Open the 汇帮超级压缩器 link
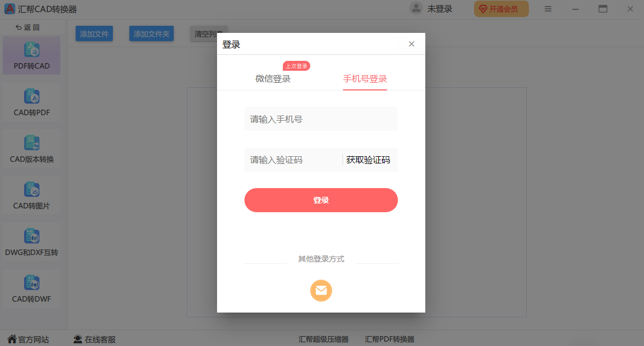Viewport: 644px width, 346px height. coord(323,339)
